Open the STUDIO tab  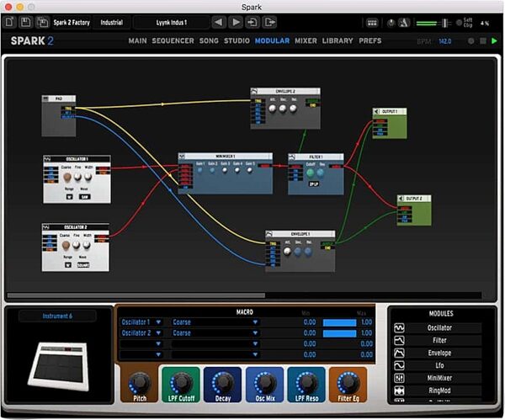pyautogui.click(x=237, y=41)
